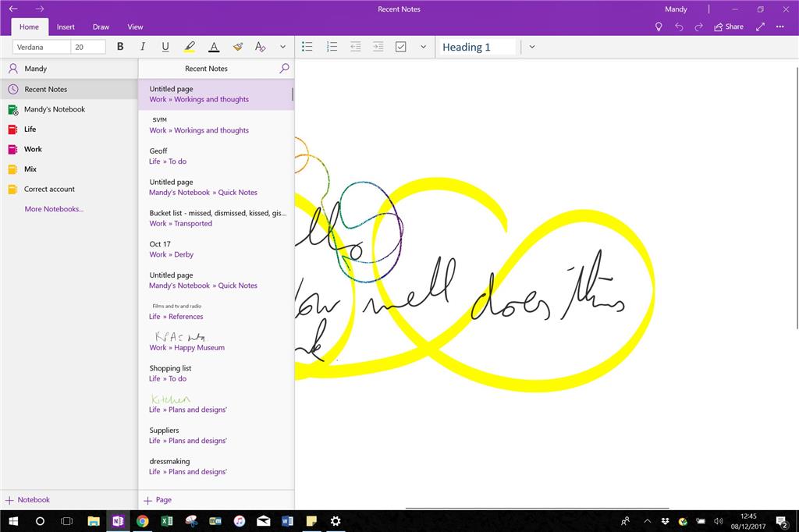The height and width of the screenshot is (532, 799).
Task: Open the handwritten Kitchen note thumbnail
Action: point(215,405)
